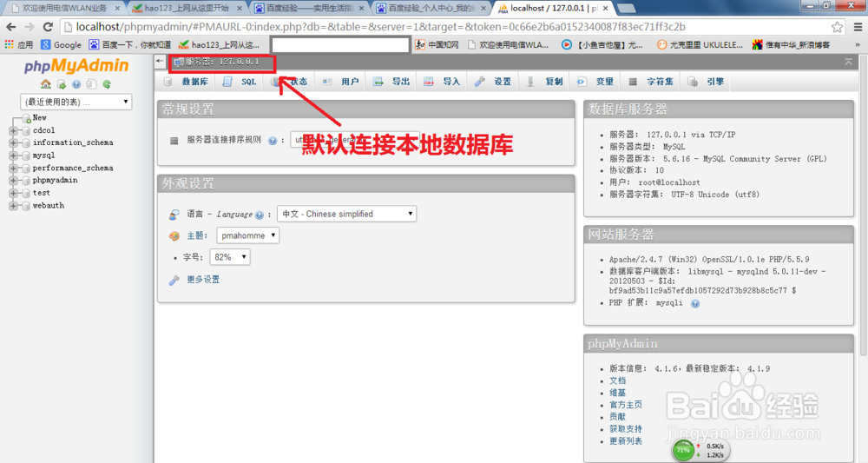868x463 pixels.
Task: Click the phpMyAdmin logo
Action: click(76, 66)
